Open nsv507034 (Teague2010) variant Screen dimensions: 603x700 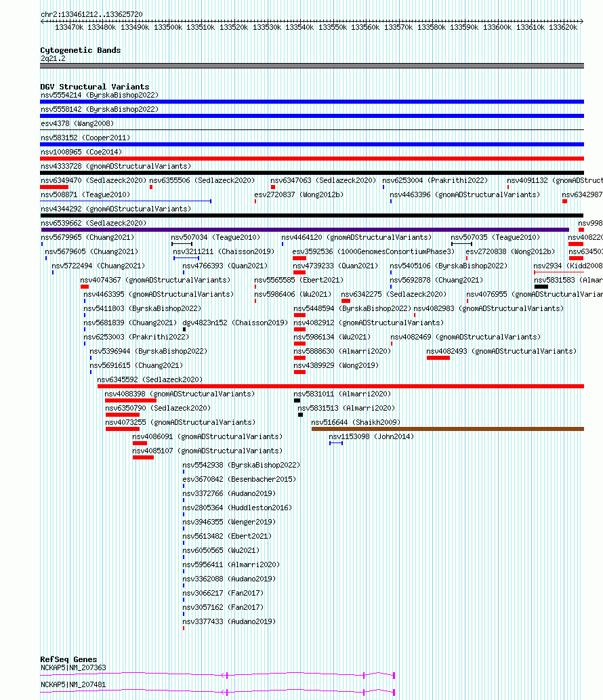point(215,237)
